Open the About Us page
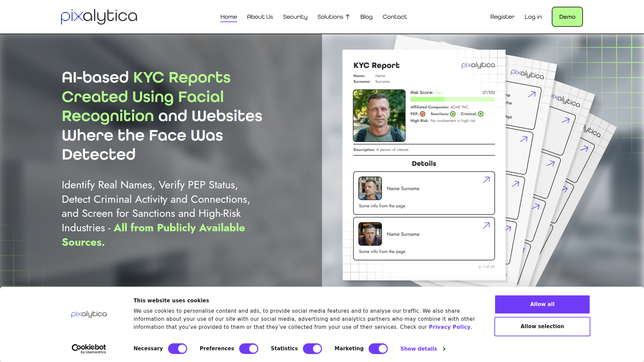Screen dimensions: 644x362 click(x=260, y=17)
